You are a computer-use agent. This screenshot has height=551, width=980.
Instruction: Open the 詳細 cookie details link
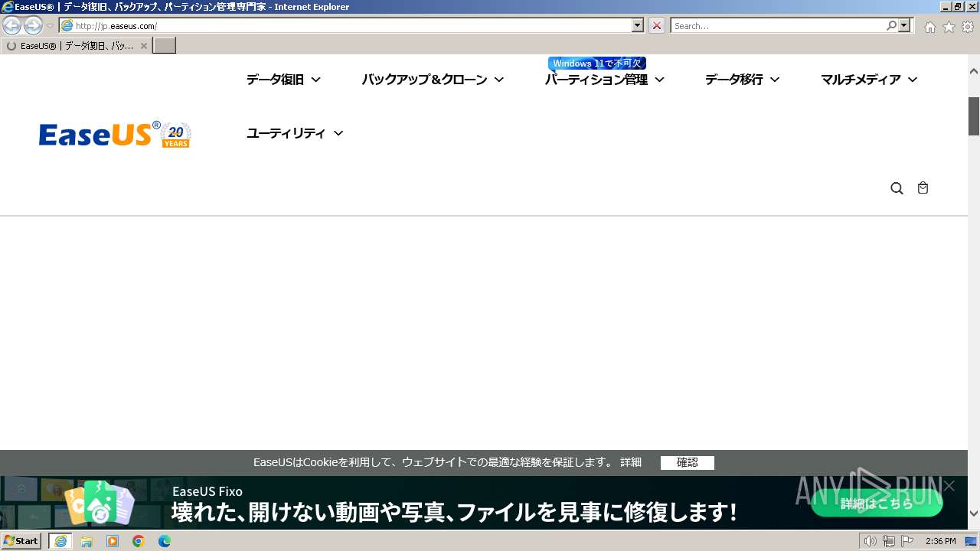631,462
